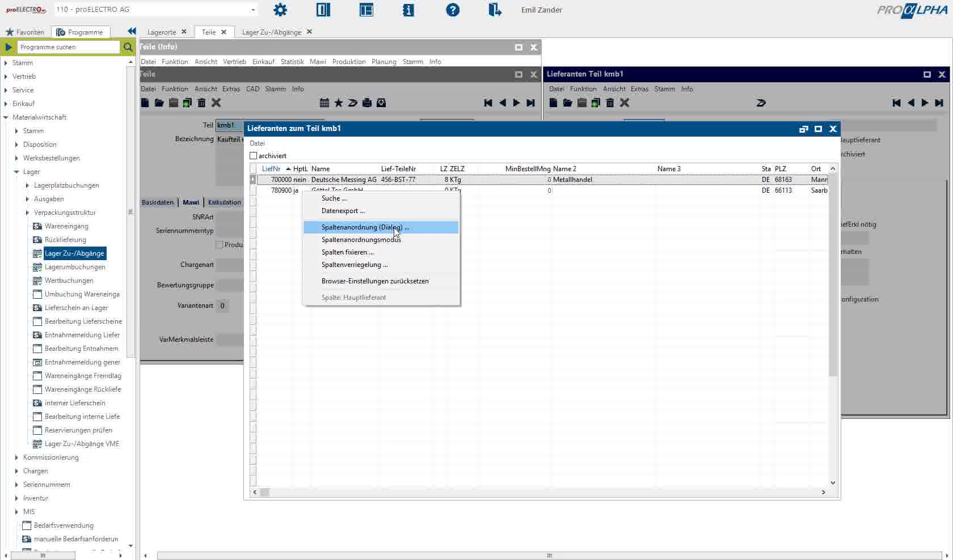Image resolution: width=953 pixels, height=560 pixels.
Task: Go to last record in Teile toolbar
Action: (x=530, y=103)
